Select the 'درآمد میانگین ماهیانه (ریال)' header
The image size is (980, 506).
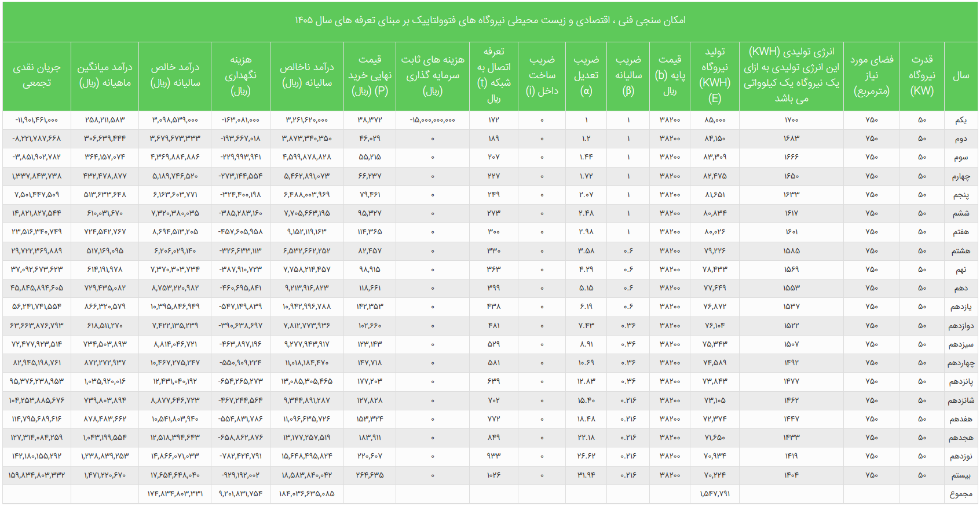[105, 75]
